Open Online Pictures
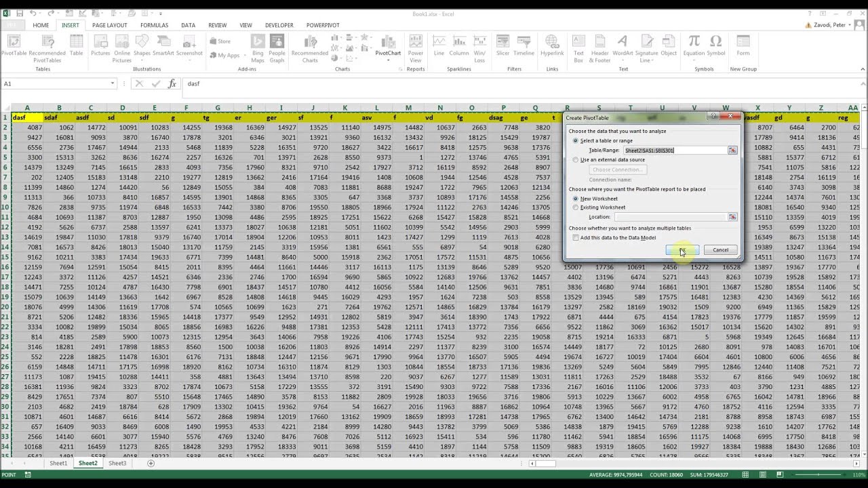 [122, 47]
